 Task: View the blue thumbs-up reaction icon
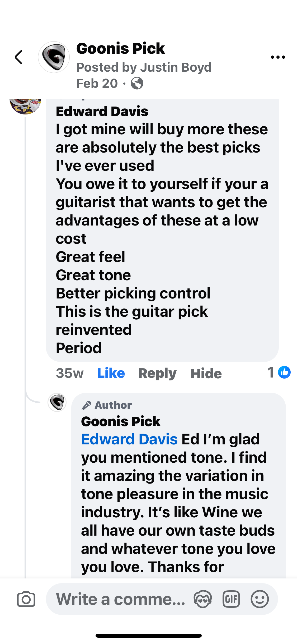(284, 372)
